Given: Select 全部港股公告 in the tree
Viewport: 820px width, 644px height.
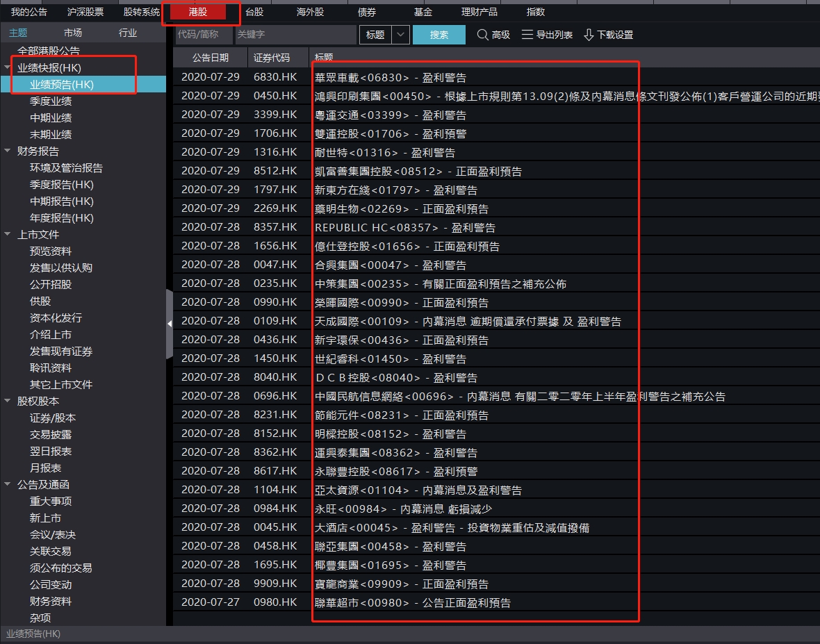Looking at the screenshot, I should click(49, 51).
